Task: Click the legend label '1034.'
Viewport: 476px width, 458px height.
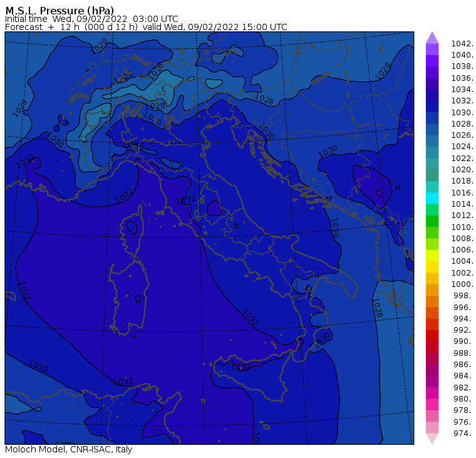Action: 462,90
